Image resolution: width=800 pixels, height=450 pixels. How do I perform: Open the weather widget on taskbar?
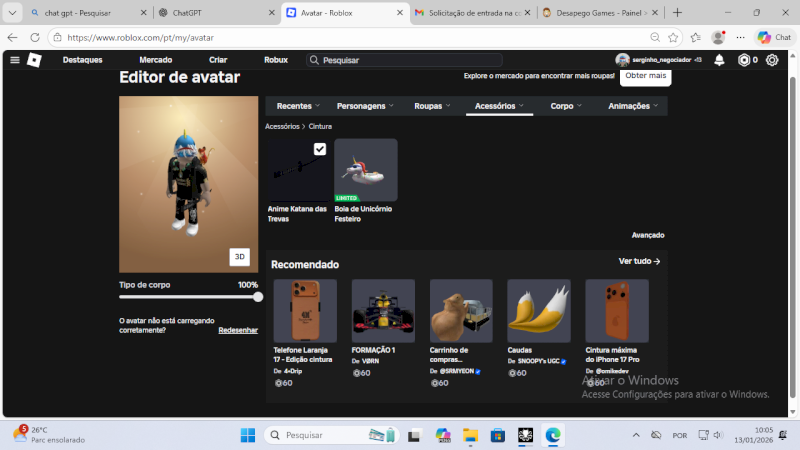(x=49, y=435)
